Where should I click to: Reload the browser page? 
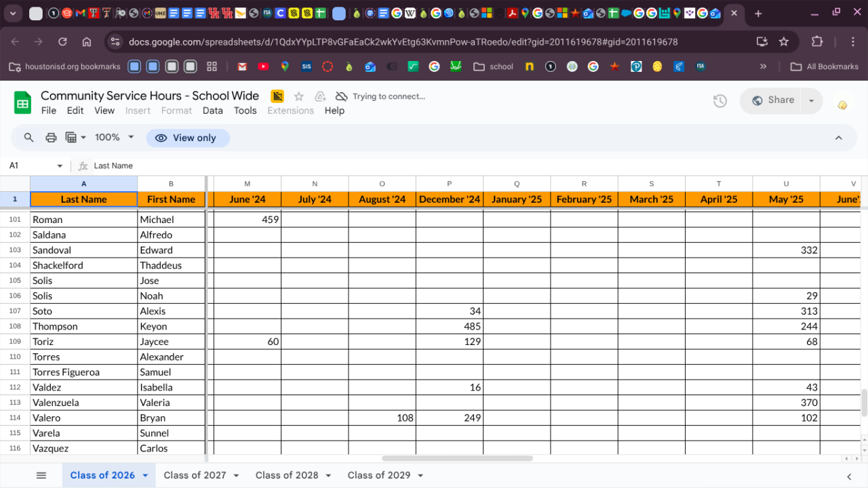[62, 41]
